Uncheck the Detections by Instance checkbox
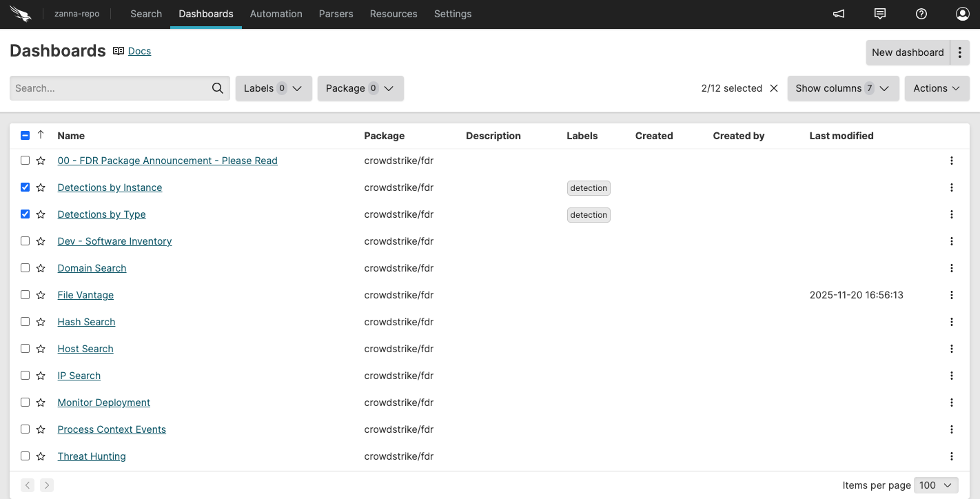Screen dimensions: 980x499 (x=25, y=187)
